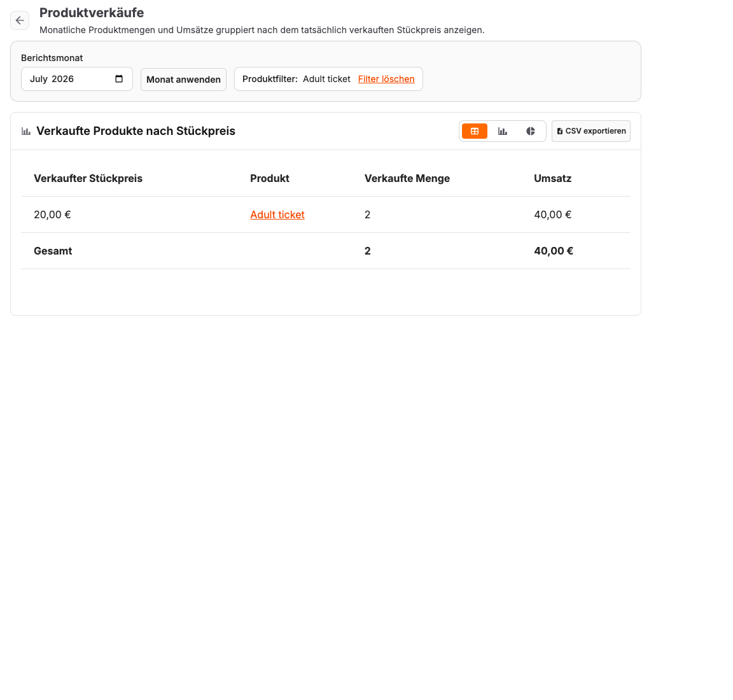Select bold quantity 2 in Gesamt row

click(367, 251)
